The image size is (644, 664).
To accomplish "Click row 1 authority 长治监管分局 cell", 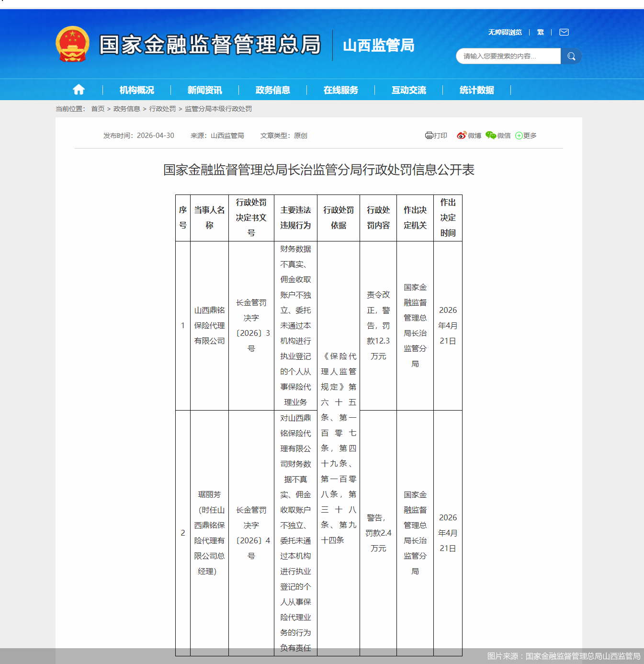I will pos(415,325).
